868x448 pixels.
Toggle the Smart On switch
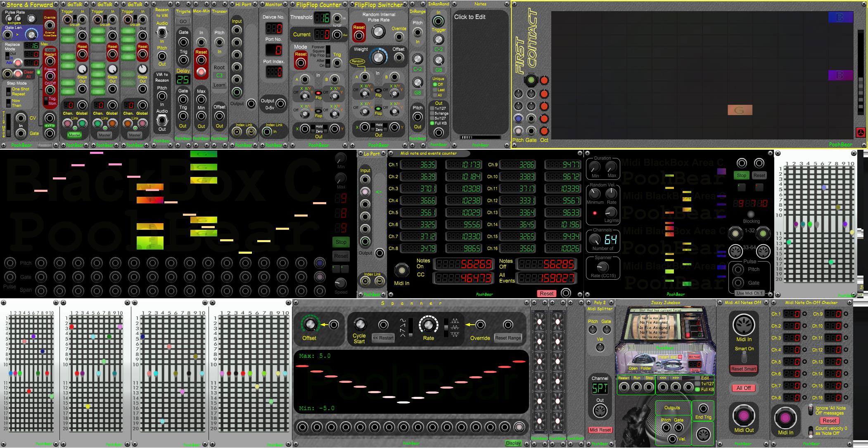click(x=744, y=357)
